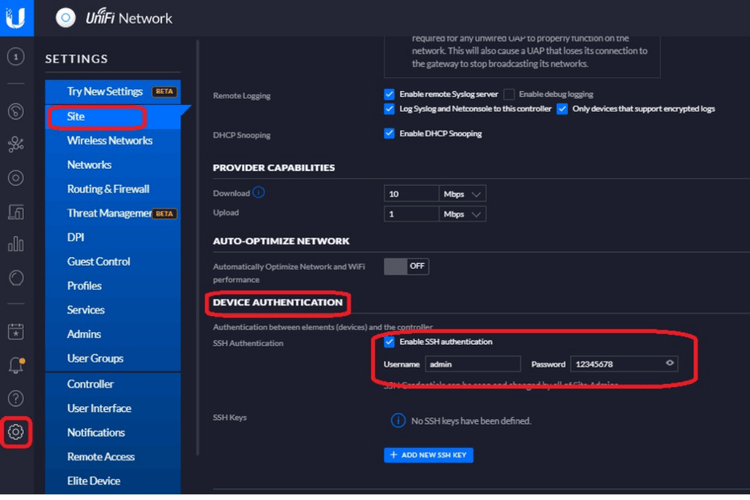Reveal password with the eye icon
Image resolution: width=750 pixels, height=500 pixels.
click(x=670, y=363)
